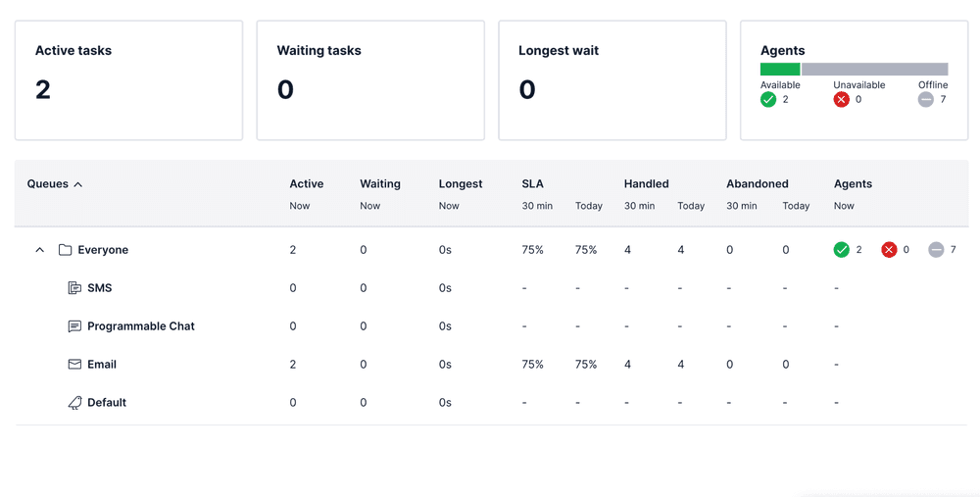The width and height of the screenshot is (980, 497).
Task: Click the Programmable Chat queue icon
Action: coord(74,326)
